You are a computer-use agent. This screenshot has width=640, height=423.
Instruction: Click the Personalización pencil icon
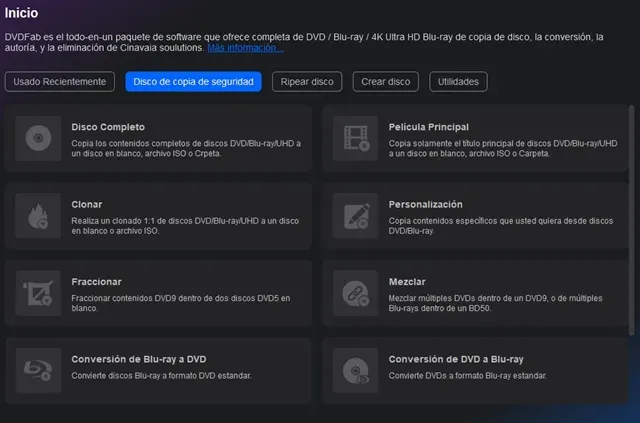[x=356, y=216]
